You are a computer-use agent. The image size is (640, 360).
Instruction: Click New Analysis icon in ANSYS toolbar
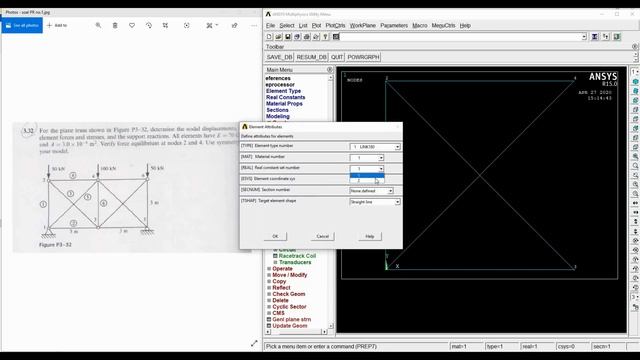coord(269,37)
